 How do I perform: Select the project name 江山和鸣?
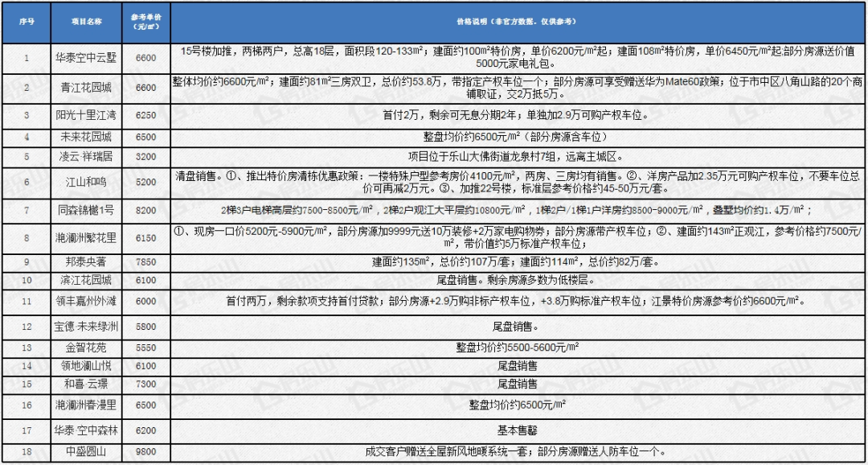point(87,181)
